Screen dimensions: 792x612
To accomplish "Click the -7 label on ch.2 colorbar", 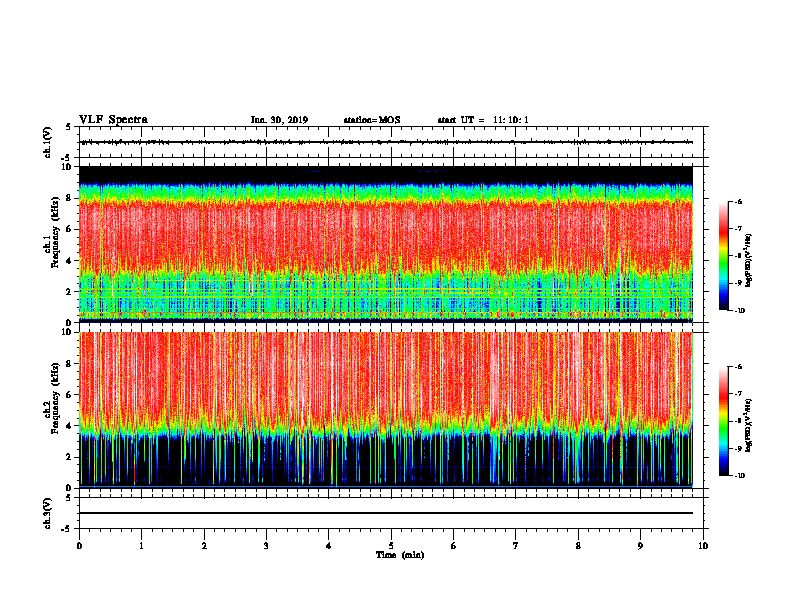I will (x=738, y=394).
